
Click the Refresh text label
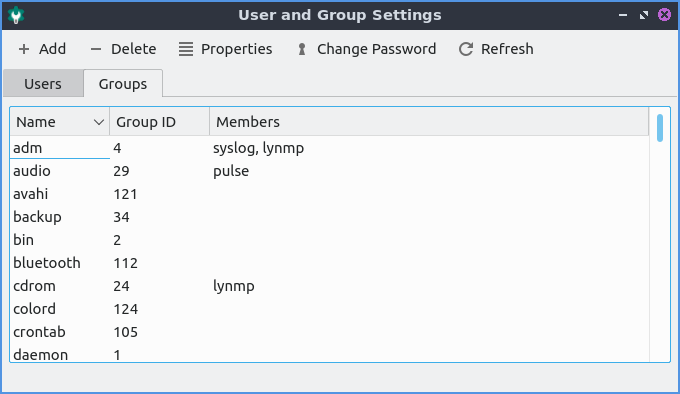coord(507,49)
